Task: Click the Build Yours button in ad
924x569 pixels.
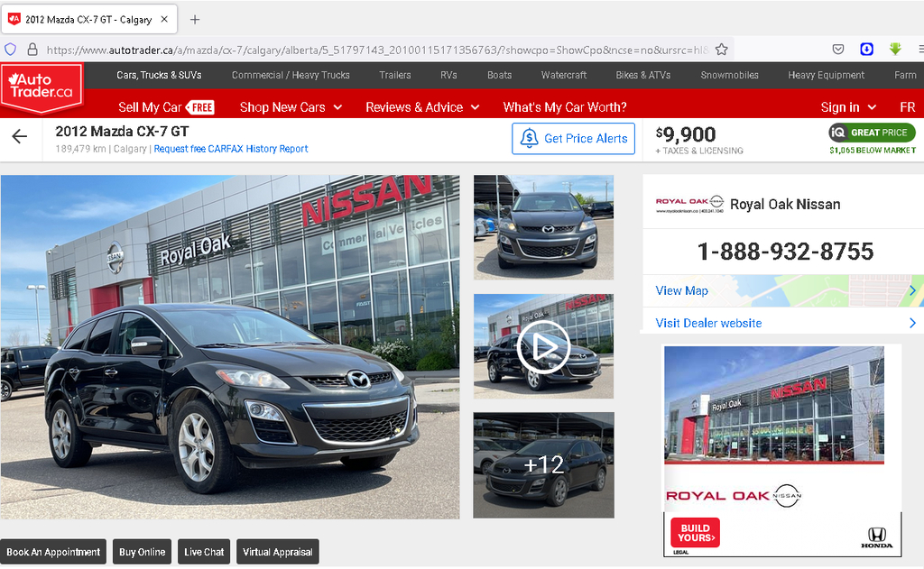Action: click(x=695, y=533)
